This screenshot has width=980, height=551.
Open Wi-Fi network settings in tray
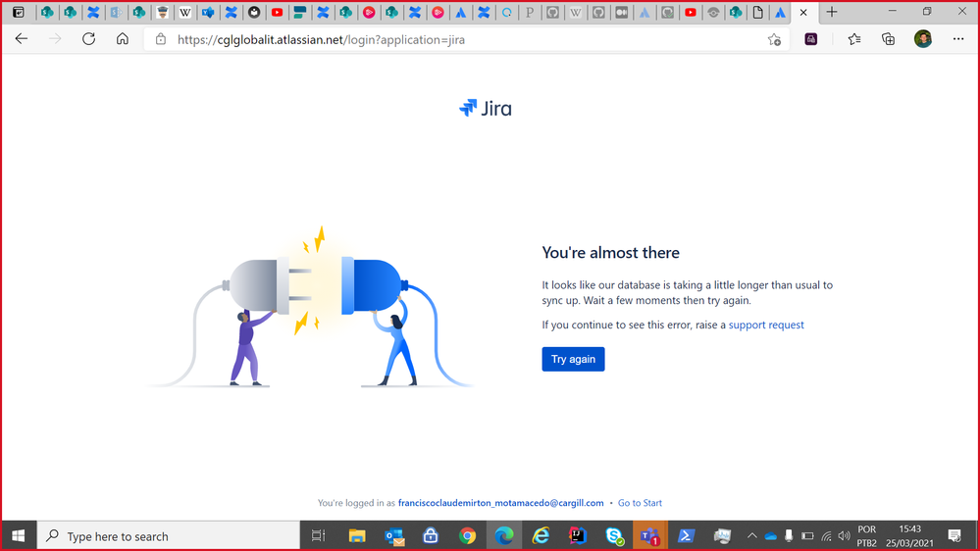(826, 536)
